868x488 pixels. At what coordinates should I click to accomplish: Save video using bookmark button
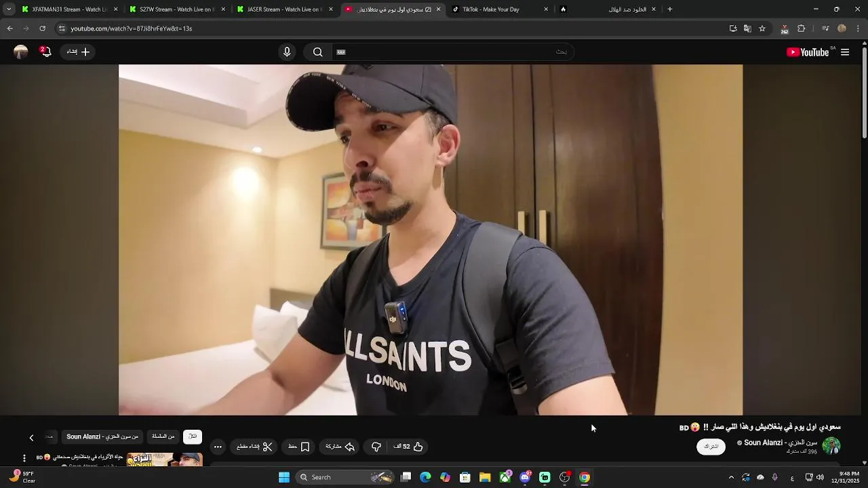[299, 447]
